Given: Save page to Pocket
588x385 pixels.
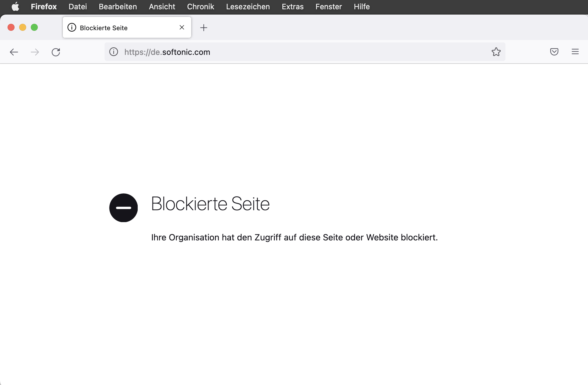Looking at the screenshot, I should pyautogui.click(x=554, y=52).
